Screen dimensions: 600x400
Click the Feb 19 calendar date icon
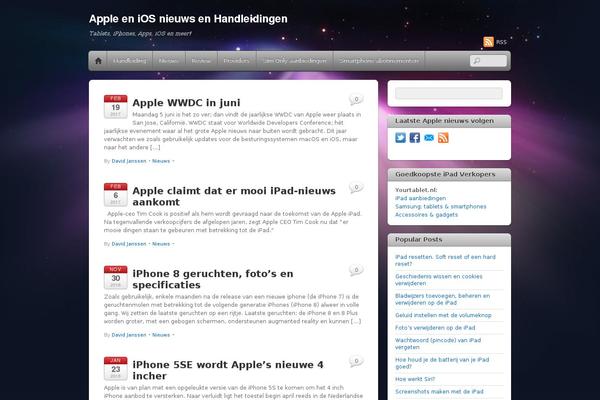[116, 106]
